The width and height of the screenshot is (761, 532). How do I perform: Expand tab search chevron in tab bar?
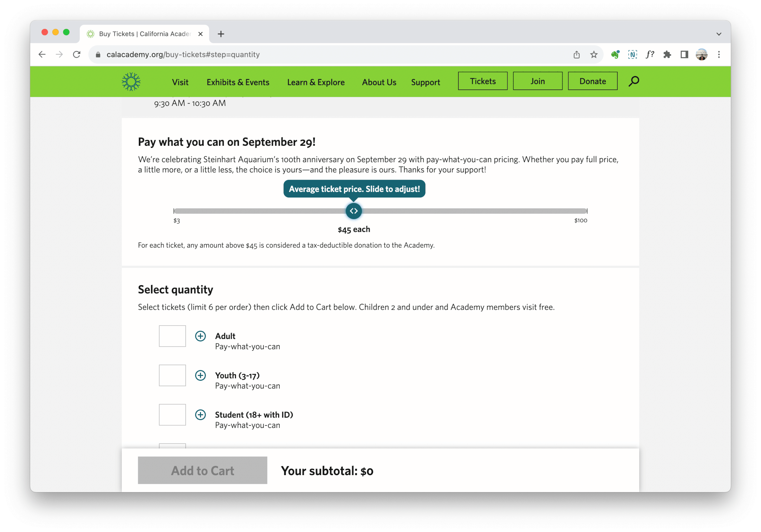tap(719, 34)
